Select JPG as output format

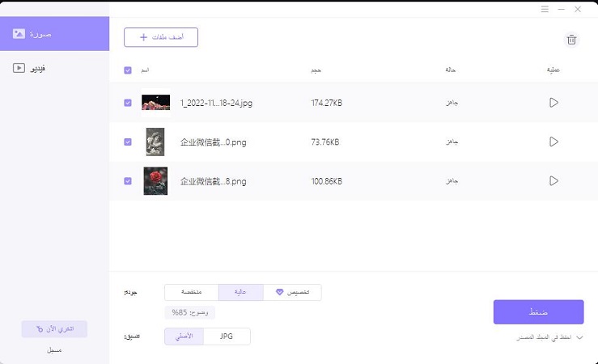point(227,336)
